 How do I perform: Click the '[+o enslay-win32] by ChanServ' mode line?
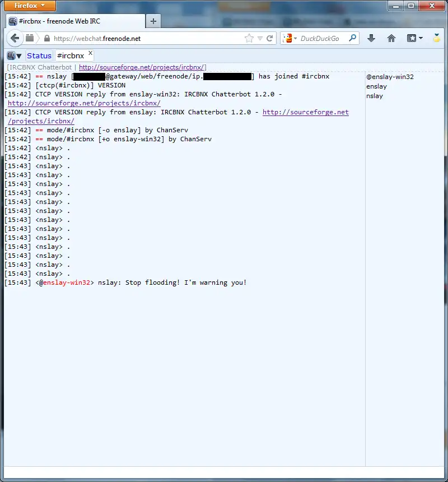pyautogui.click(x=108, y=139)
